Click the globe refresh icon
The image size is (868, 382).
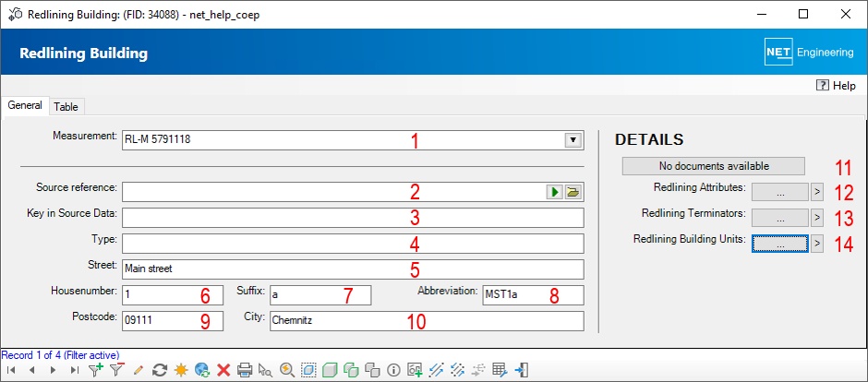point(202,370)
